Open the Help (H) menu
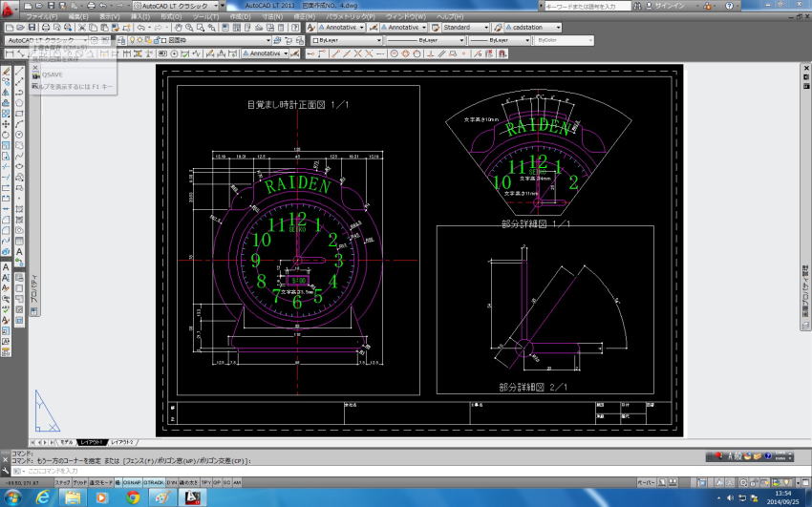812x507 pixels. (x=449, y=16)
